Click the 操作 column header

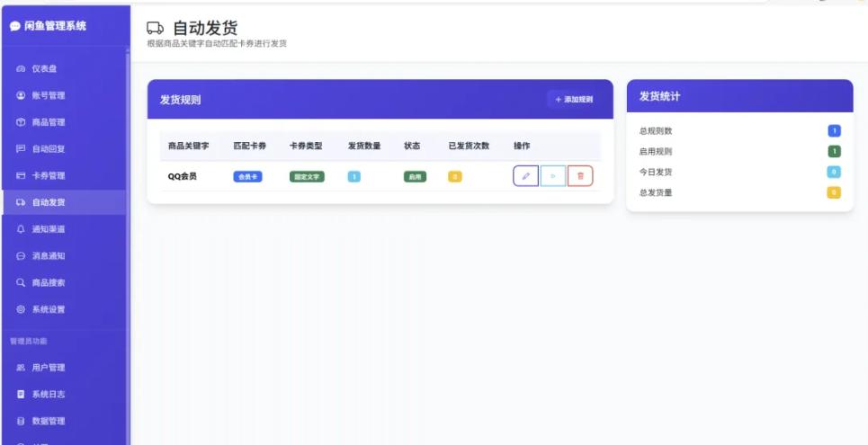click(x=522, y=146)
